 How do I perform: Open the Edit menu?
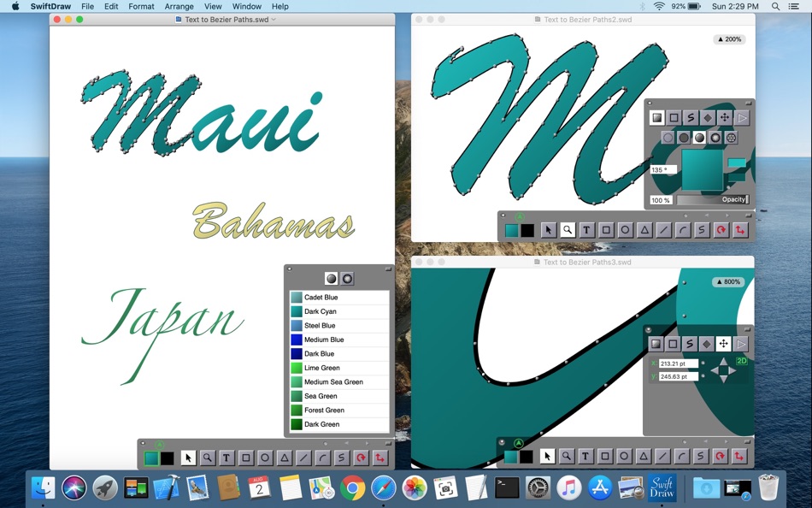(111, 6)
